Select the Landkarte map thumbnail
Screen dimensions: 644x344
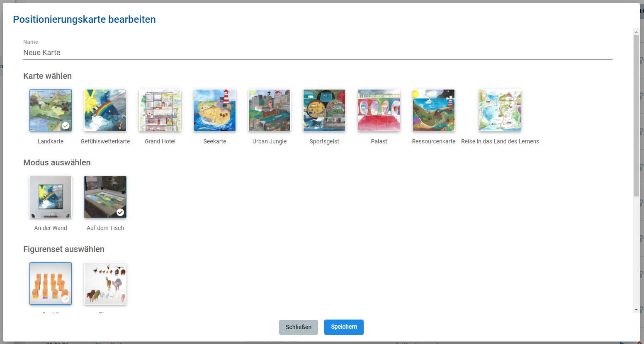point(51,110)
